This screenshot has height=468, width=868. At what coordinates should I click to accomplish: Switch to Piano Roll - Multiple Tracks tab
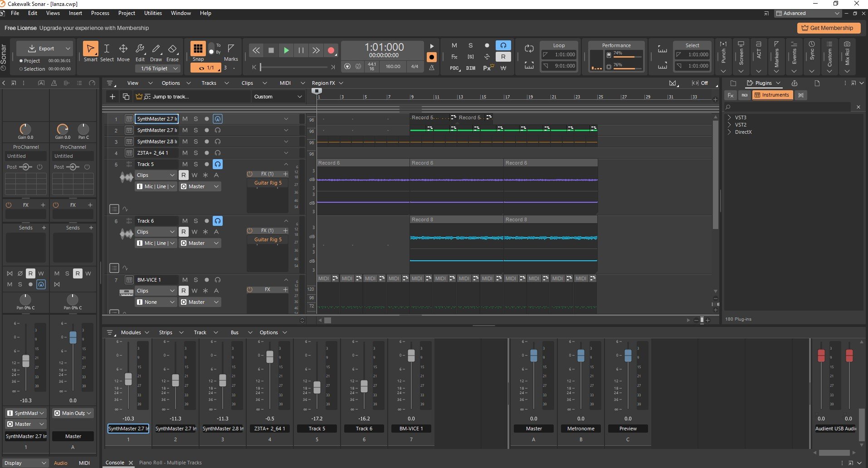pyautogui.click(x=170, y=463)
